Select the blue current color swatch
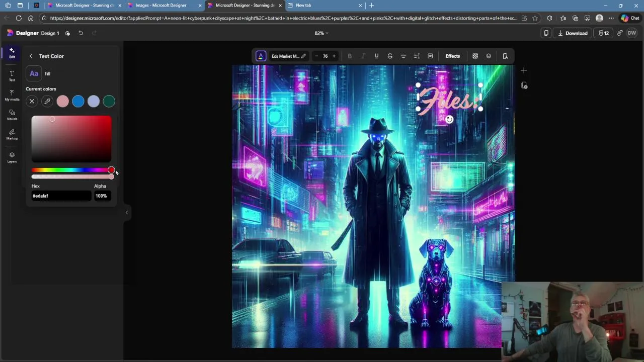Screen dimensions: 644x362 78,102
